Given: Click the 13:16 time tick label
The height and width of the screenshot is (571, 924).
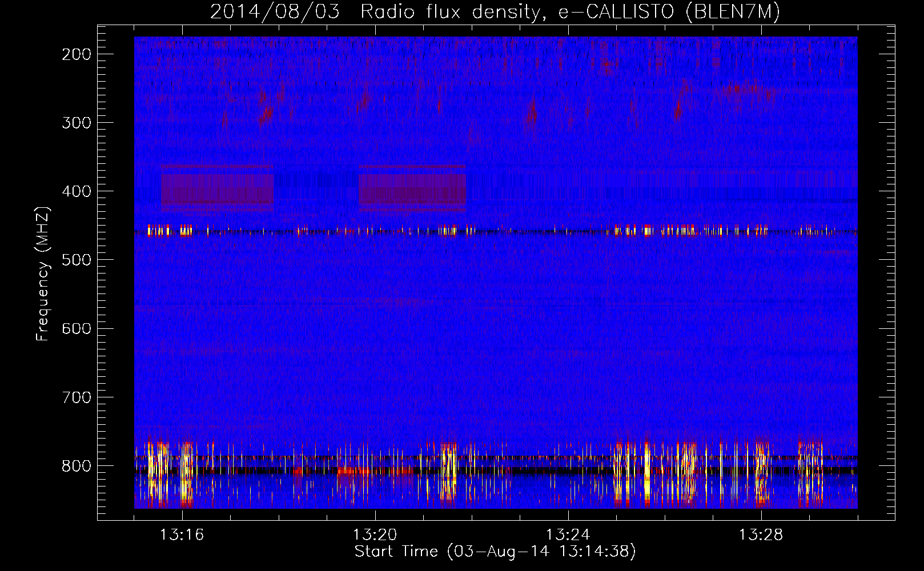Looking at the screenshot, I should (182, 535).
